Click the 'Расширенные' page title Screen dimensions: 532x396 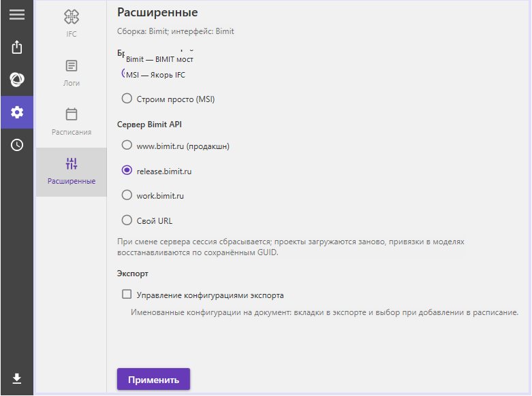pos(157,12)
